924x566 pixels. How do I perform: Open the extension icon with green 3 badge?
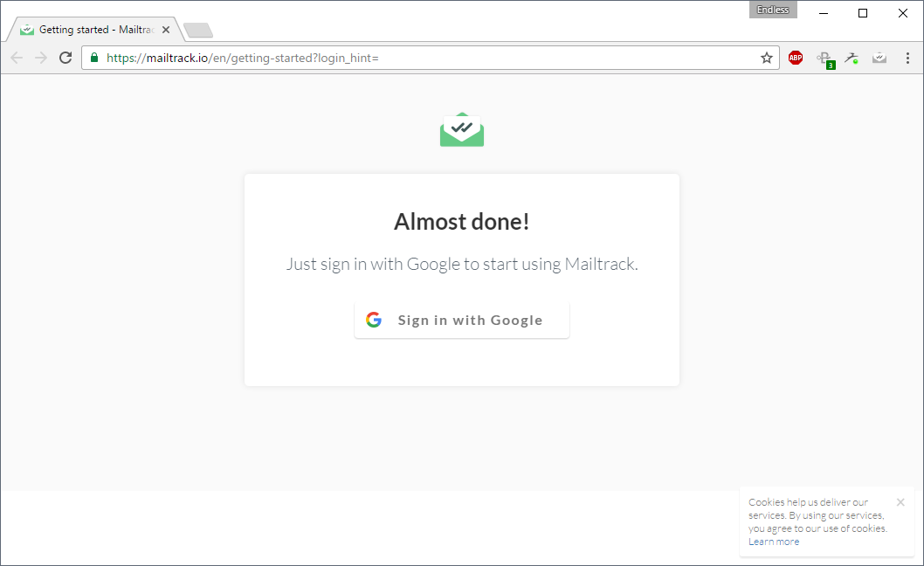point(825,59)
